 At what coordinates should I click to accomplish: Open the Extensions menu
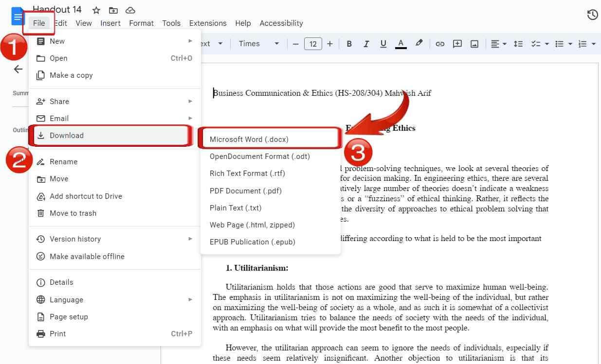208,23
